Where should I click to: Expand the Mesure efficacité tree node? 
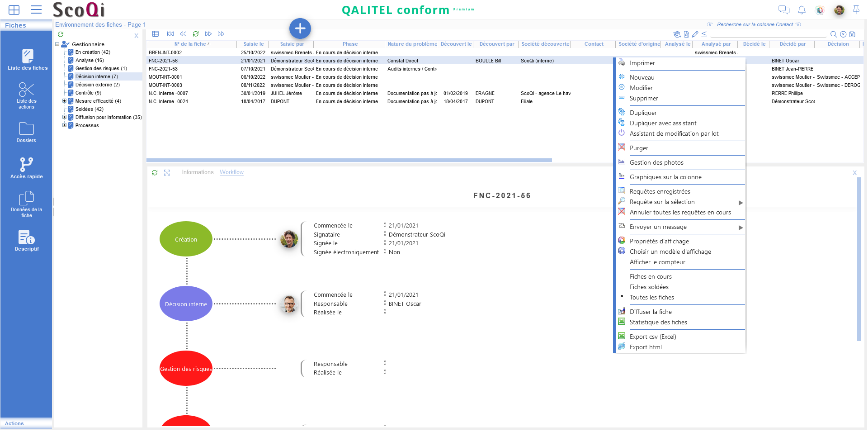(x=64, y=101)
